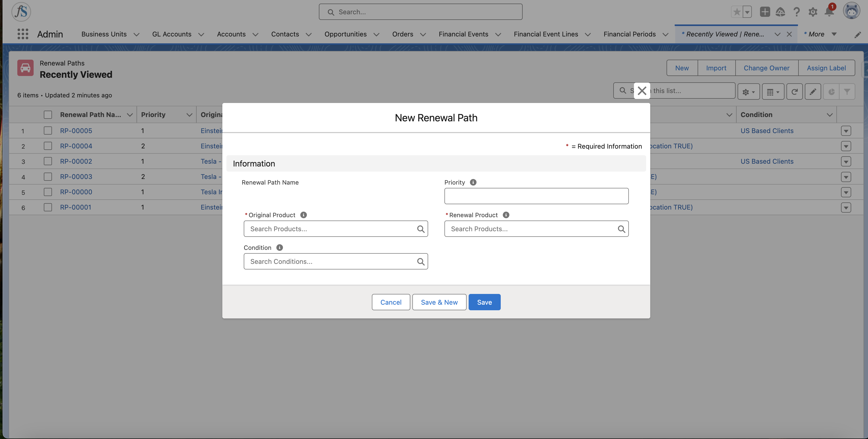The height and width of the screenshot is (439, 868).
Task: Open the list filters funnel icon
Action: point(847,92)
